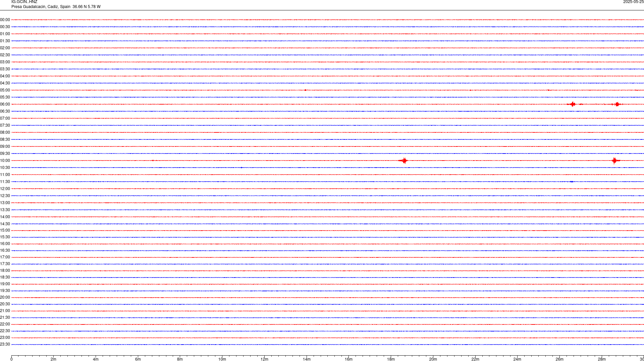Image resolution: width=644 pixels, height=362 pixels.
Task: Select the 04:00 trace time label
Action: coord(5,76)
